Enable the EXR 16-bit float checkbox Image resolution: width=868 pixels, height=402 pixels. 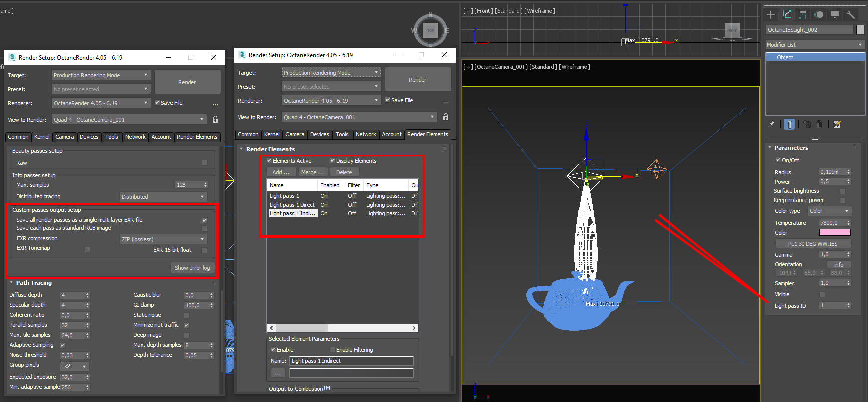(x=204, y=250)
